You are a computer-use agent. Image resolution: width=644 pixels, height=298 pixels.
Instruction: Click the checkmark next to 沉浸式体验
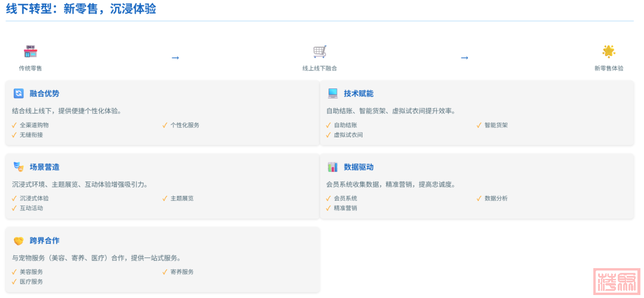click(14, 198)
